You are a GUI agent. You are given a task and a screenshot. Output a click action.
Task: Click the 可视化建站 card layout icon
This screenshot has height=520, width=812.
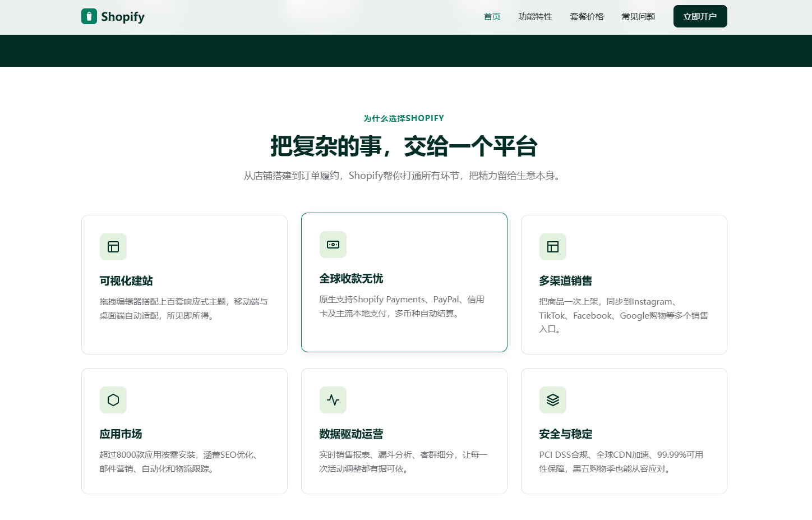(x=113, y=247)
